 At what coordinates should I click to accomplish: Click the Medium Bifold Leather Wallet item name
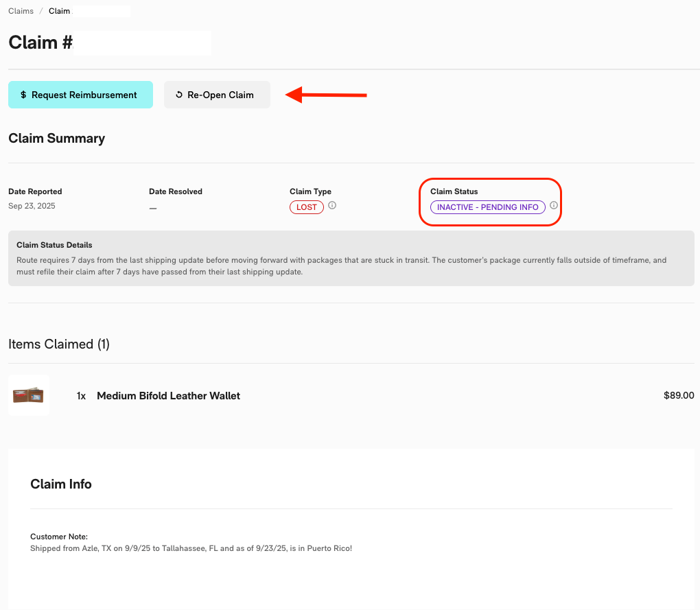point(168,396)
